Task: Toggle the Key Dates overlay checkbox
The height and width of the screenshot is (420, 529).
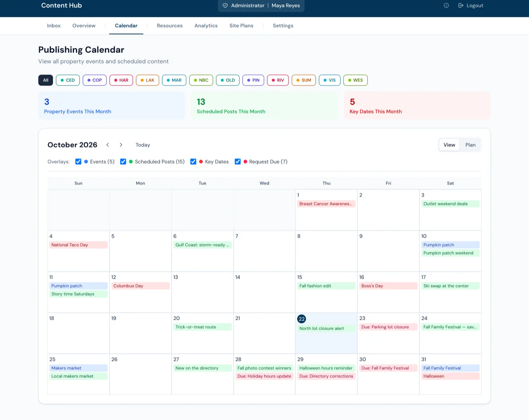Action: [193, 162]
